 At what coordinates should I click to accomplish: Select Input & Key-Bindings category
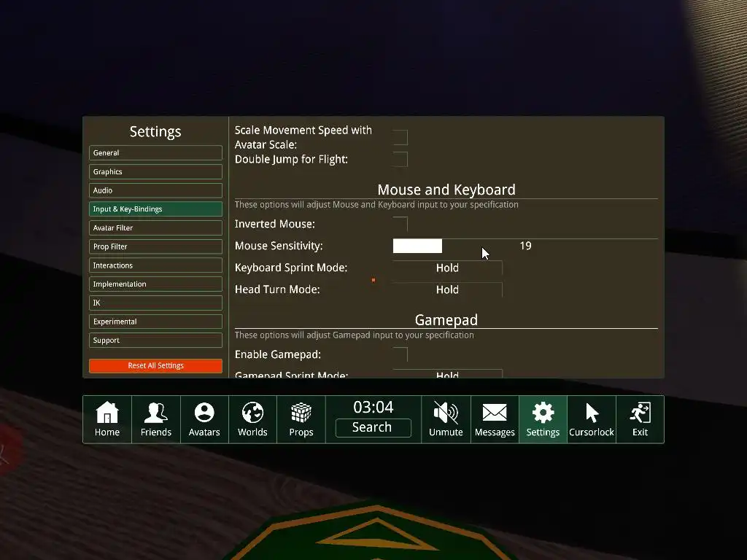coord(155,209)
